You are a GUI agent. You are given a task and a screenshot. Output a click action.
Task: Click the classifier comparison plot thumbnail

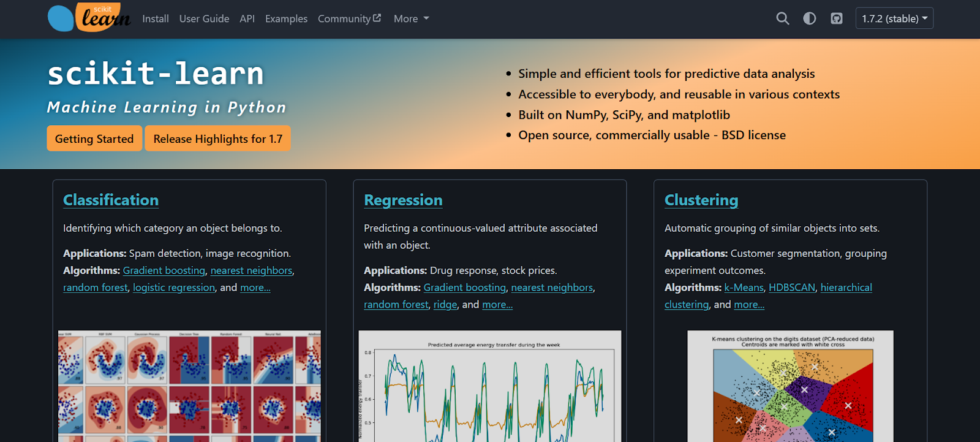189,386
